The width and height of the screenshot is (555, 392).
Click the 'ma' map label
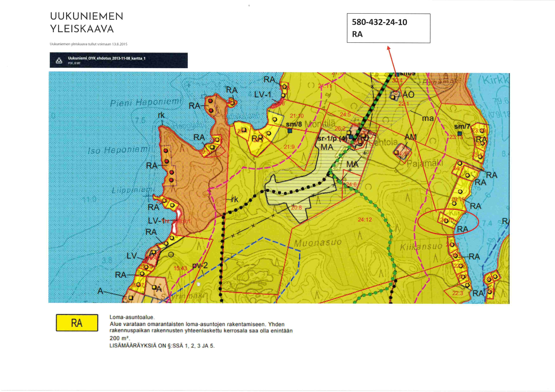coord(428,118)
